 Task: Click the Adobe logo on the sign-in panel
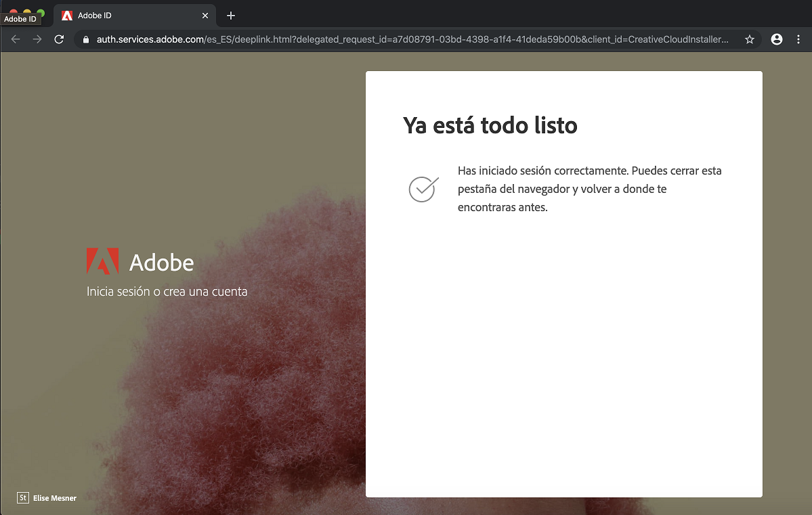click(x=102, y=261)
